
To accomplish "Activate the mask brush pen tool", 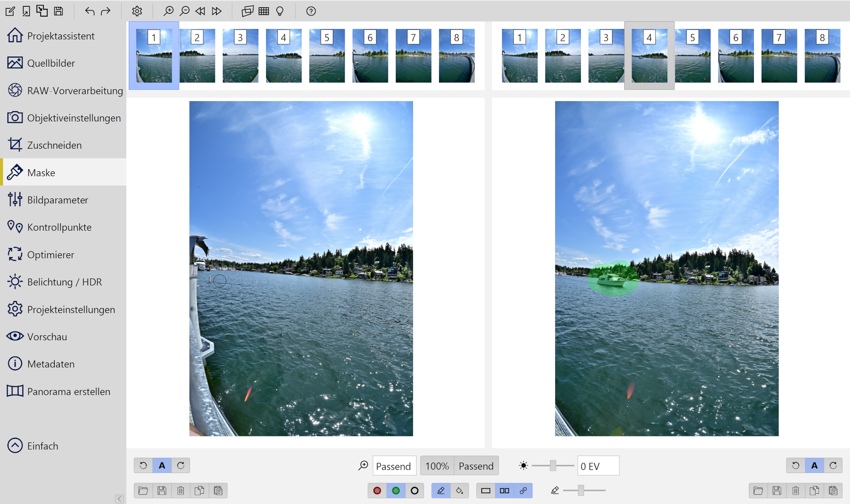I will point(441,491).
